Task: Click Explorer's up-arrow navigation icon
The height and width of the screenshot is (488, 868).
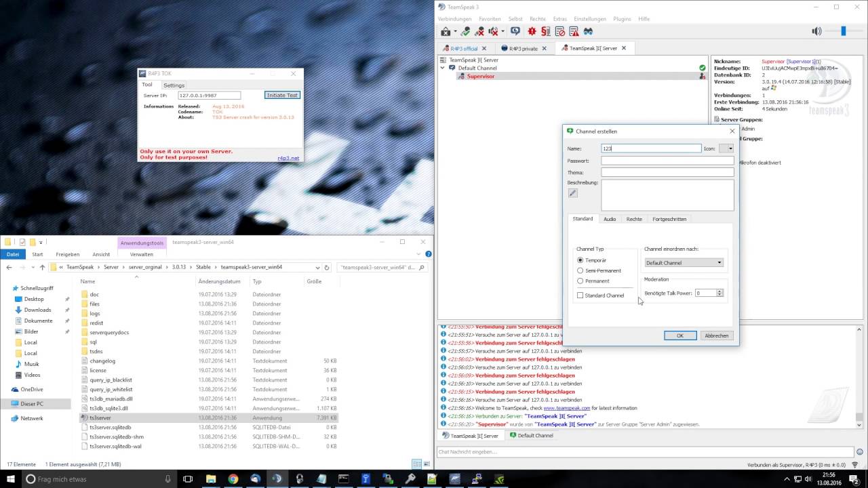Action: (x=42, y=267)
